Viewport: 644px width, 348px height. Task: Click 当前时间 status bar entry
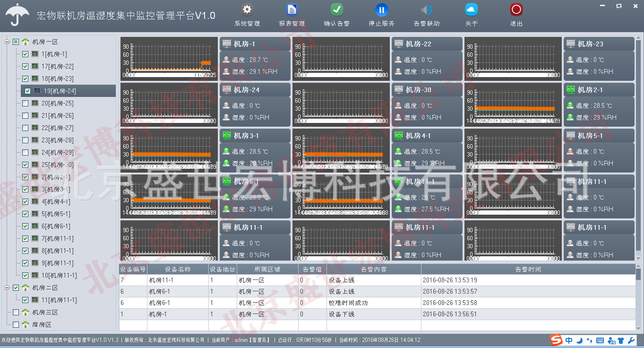379,340
